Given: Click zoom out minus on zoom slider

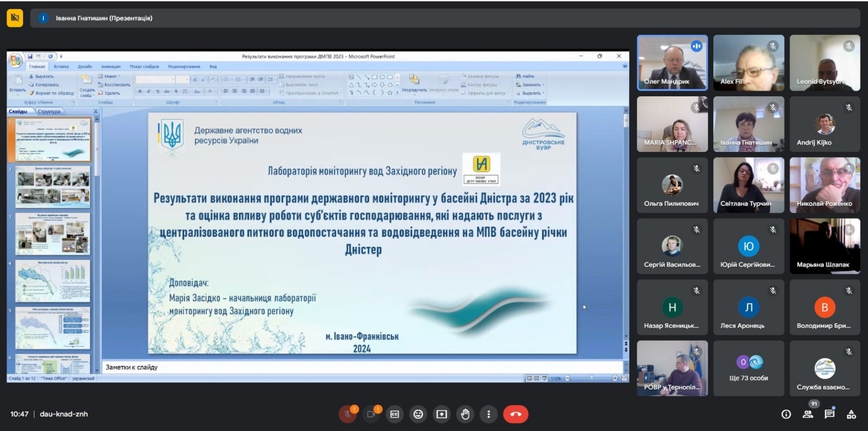Looking at the screenshot, I should coord(567,378).
